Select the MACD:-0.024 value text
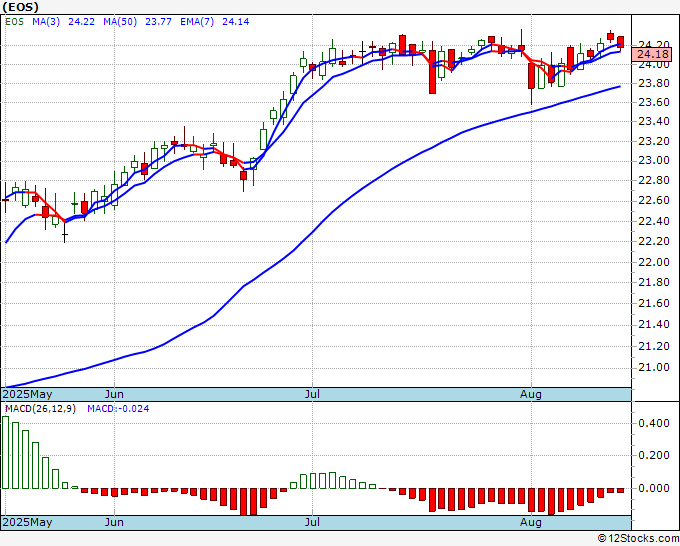The height and width of the screenshot is (546, 680). (x=118, y=409)
